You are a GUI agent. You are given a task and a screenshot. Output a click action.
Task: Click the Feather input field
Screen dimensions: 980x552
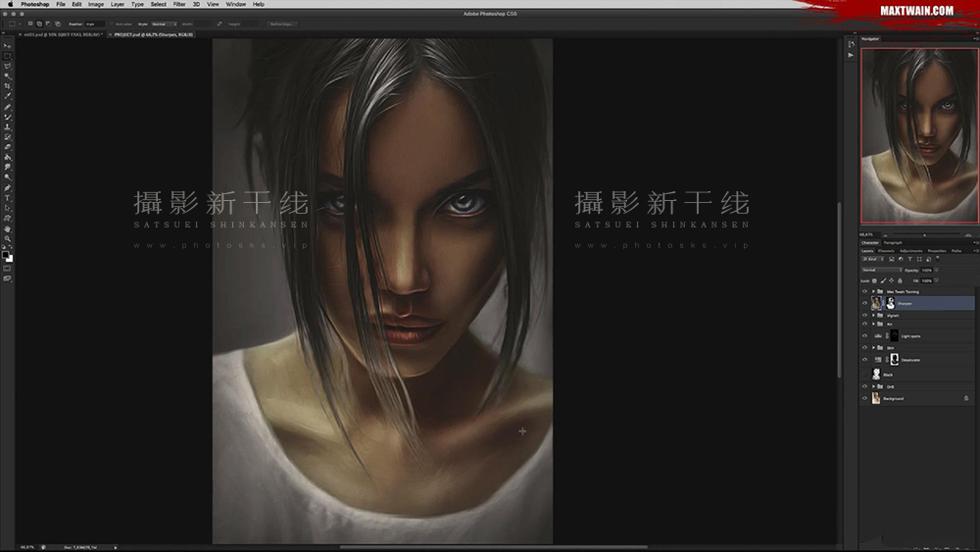point(94,24)
